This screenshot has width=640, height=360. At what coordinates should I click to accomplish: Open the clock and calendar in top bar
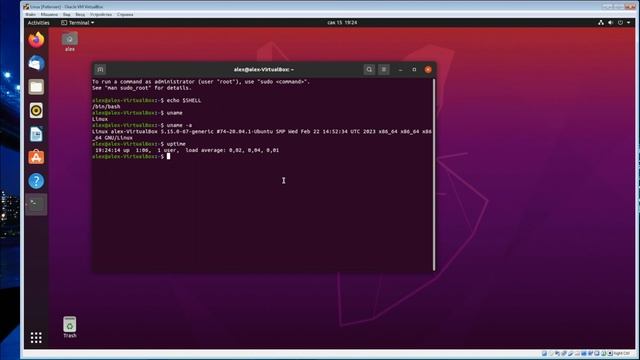click(342, 23)
